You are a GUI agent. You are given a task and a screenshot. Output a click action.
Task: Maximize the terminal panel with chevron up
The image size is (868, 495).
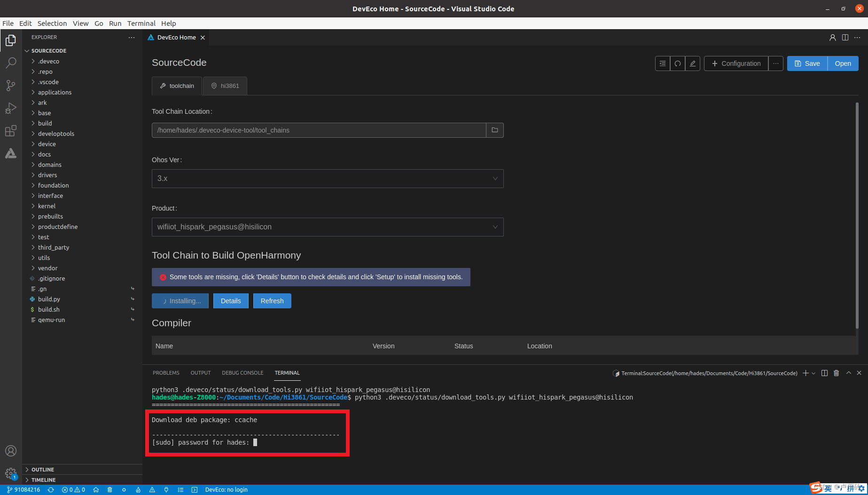[x=849, y=373]
